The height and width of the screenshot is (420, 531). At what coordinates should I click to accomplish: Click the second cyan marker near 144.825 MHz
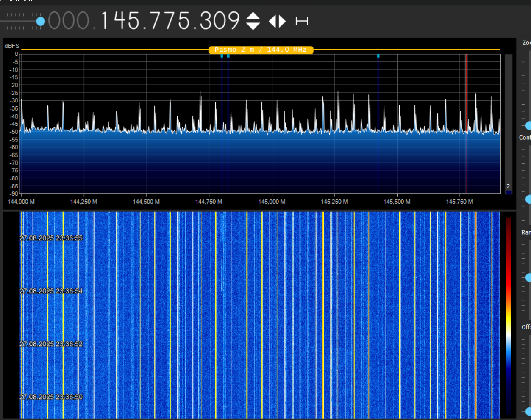coord(228,56)
